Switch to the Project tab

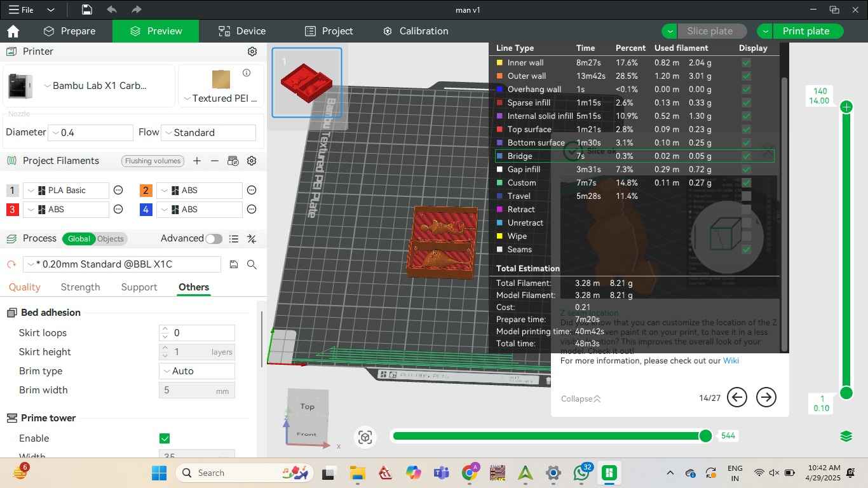click(329, 31)
